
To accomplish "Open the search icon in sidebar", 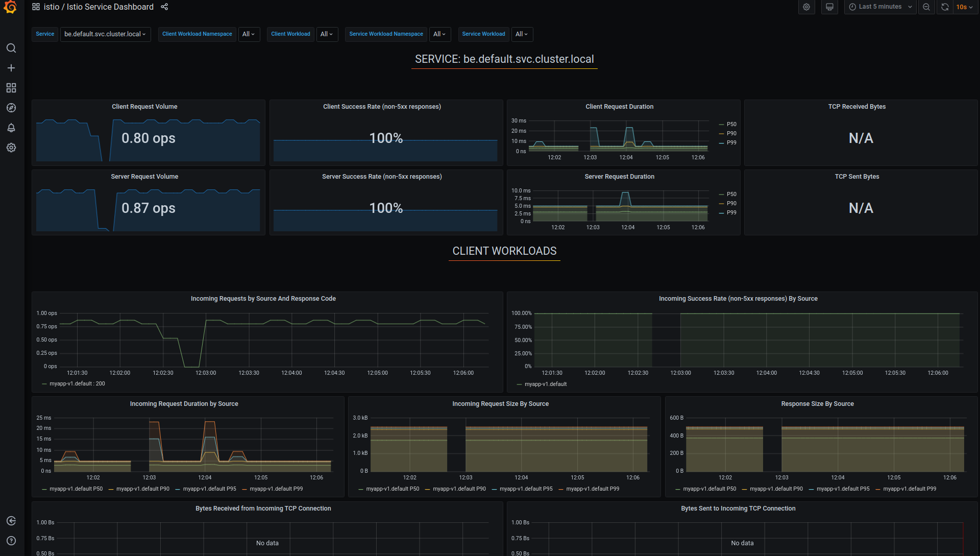I will (x=11, y=48).
